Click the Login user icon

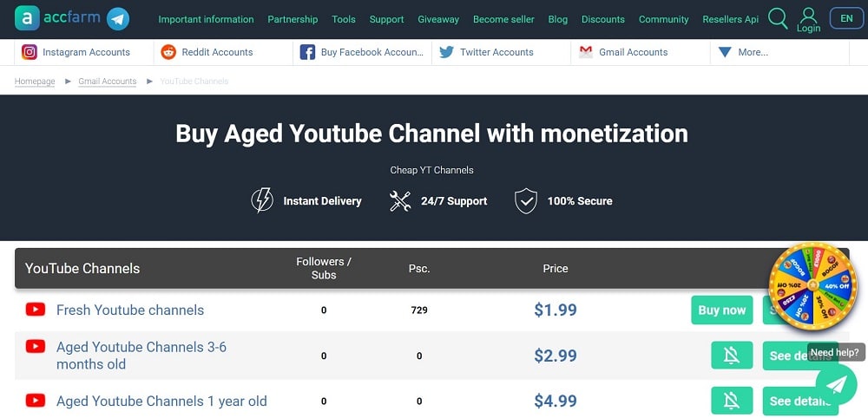(808, 20)
